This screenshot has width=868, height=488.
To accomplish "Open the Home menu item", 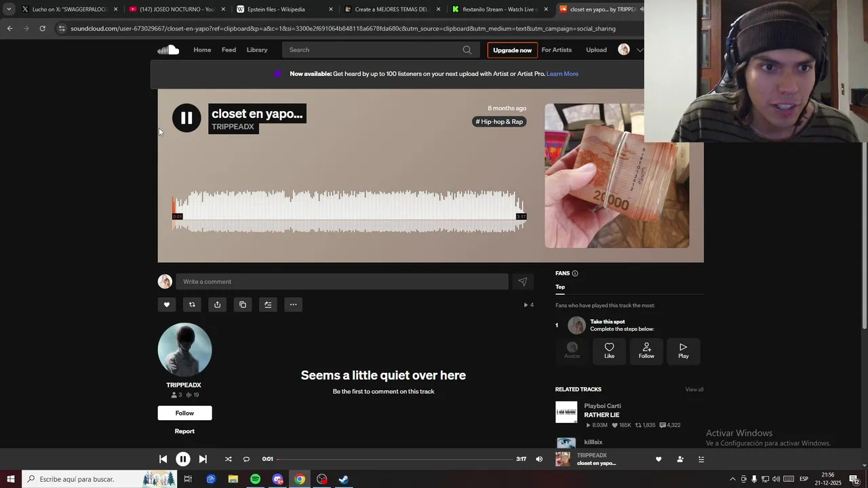I will (x=202, y=50).
